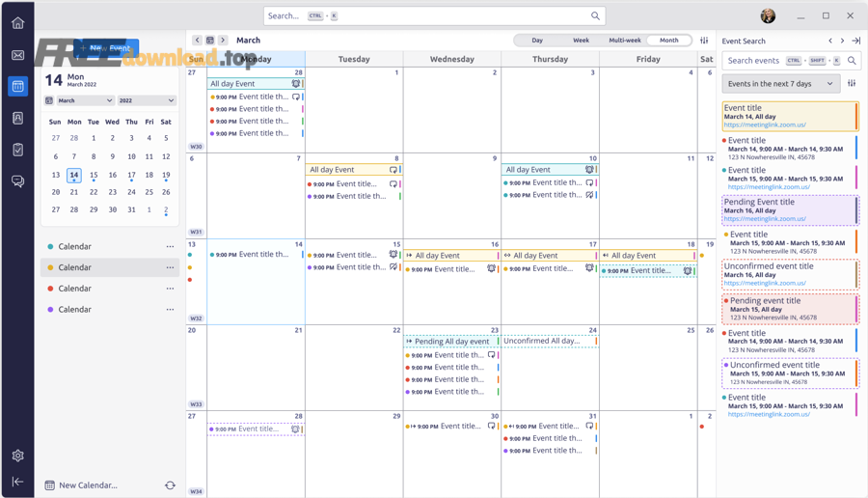Open zoom link under Pending Event title March 16

[x=765, y=219]
